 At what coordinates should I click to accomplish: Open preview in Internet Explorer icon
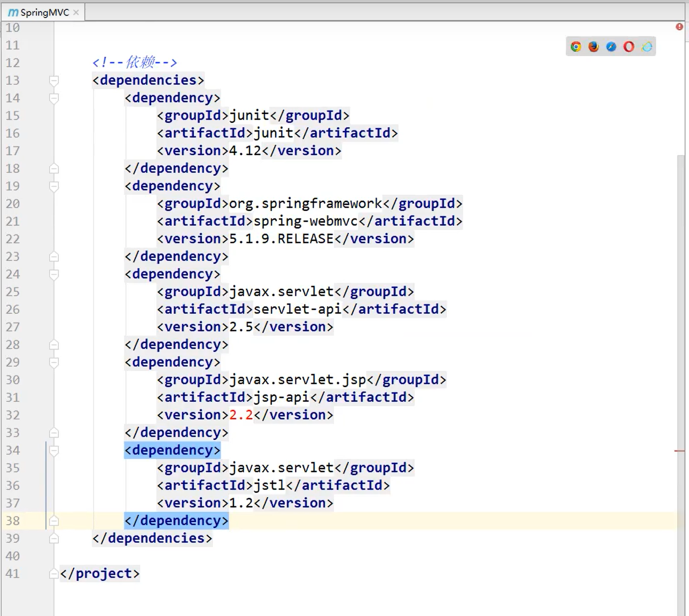click(647, 47)
